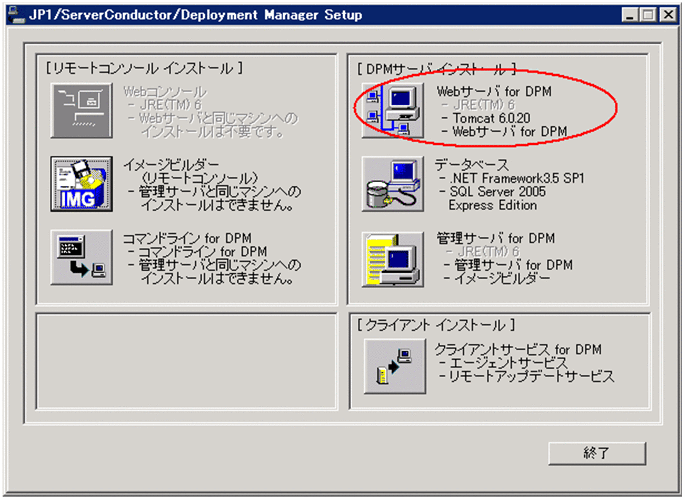Launch Management Server for DPM icon
This screenshot has width=685, height=500.
click(x=393, y=259)
